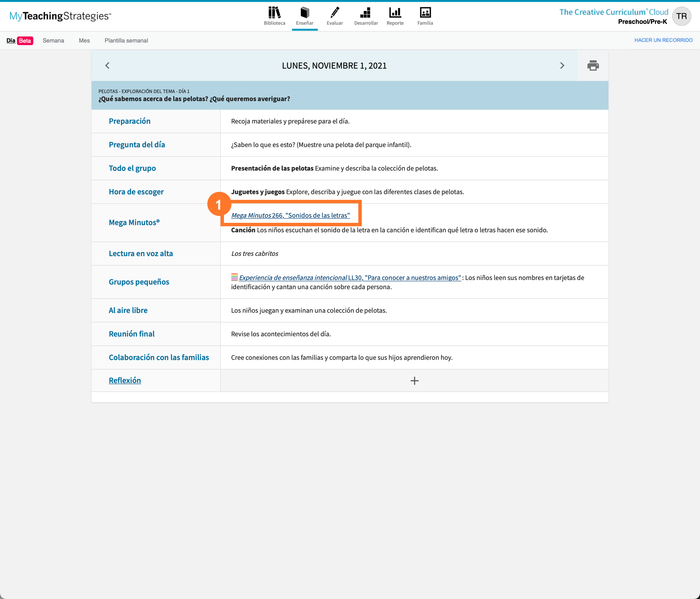Image resolution: width=700 pixels, height=599 pixels.
Task: Click the TR user avatar
Action: tap(681, 16)
